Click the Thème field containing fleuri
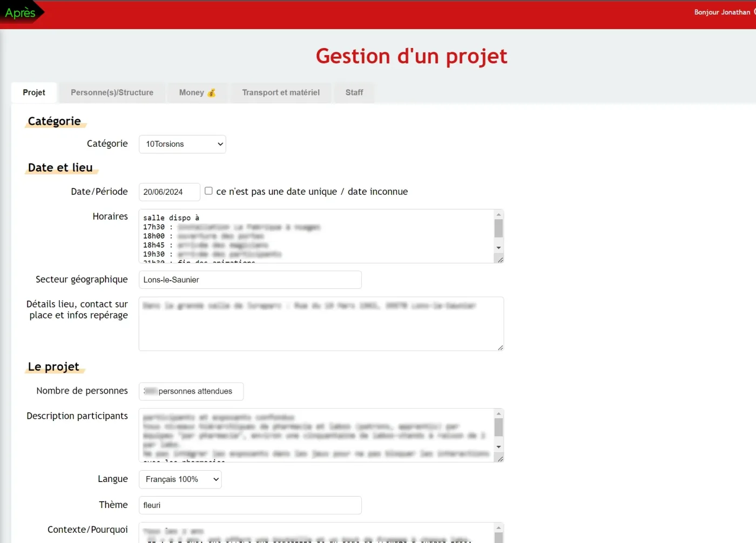 [250, 505]
